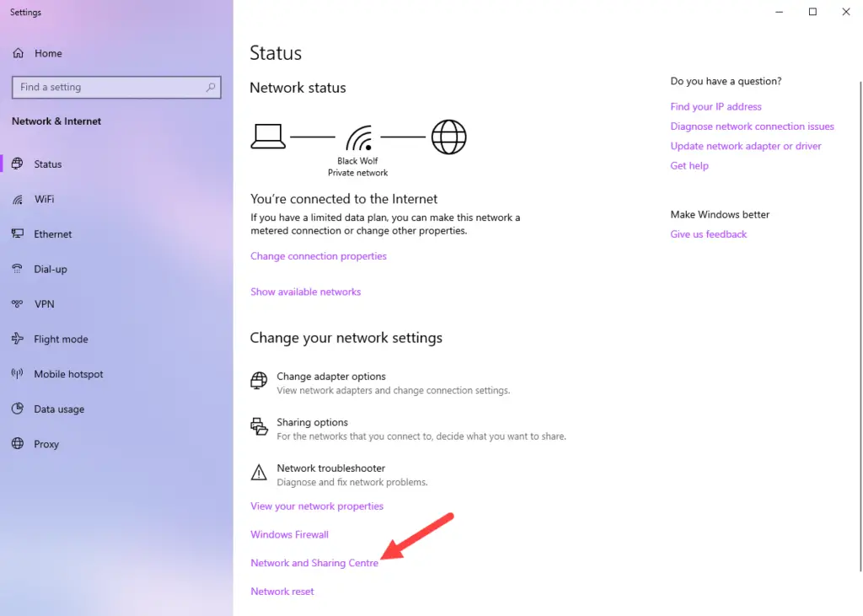Select the Flight mode aeroplane icon
Viewport: 863px width, 616px height.
click(19, 339)
